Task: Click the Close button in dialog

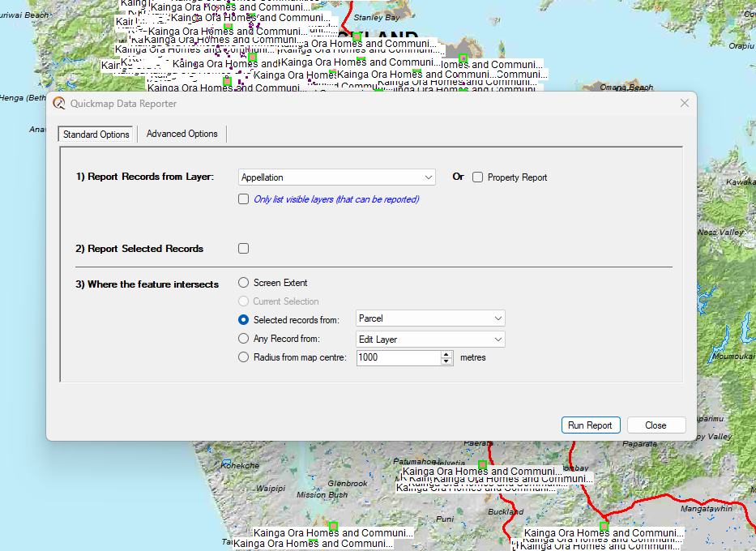Action: [x=656, y=425]
